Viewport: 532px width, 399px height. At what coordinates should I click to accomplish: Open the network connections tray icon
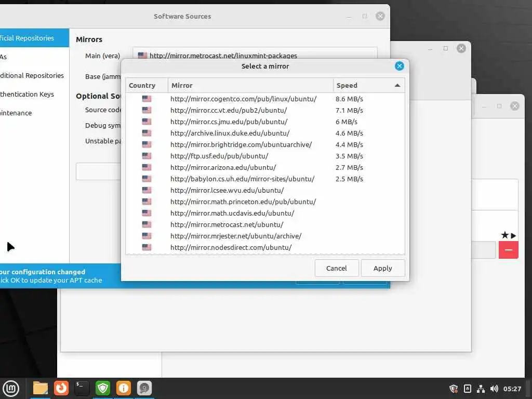[x=481, y=389]
